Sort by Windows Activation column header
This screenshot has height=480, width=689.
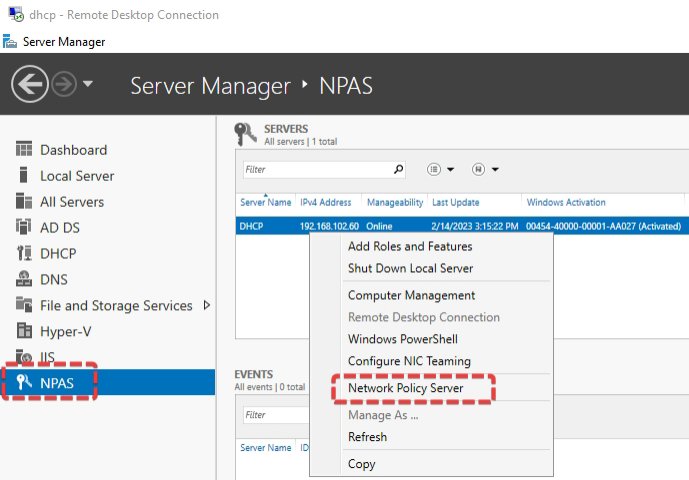[x=566, y=202]
